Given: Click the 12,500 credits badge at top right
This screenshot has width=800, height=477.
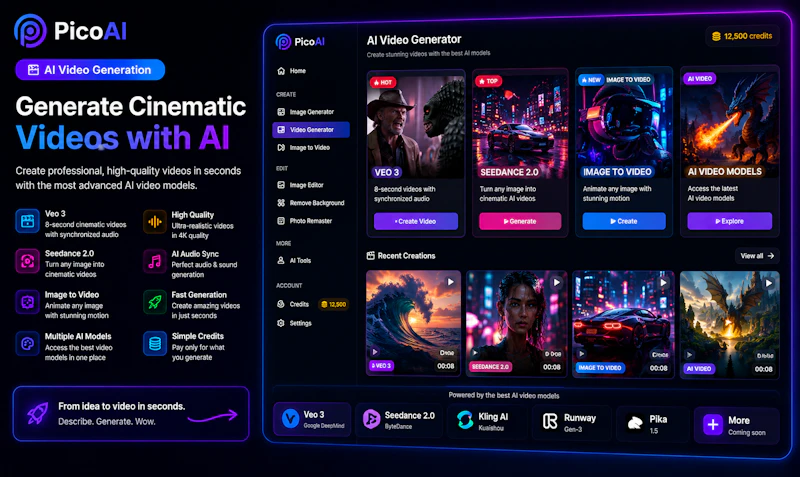Looking at the screenshot, I should click(x=743, y=36).
